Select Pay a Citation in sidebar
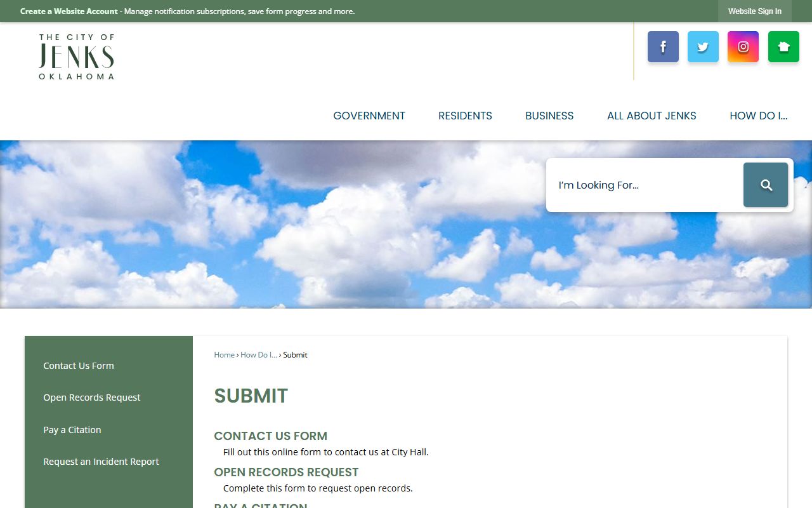812x508 pixels. tap(72, 430)
